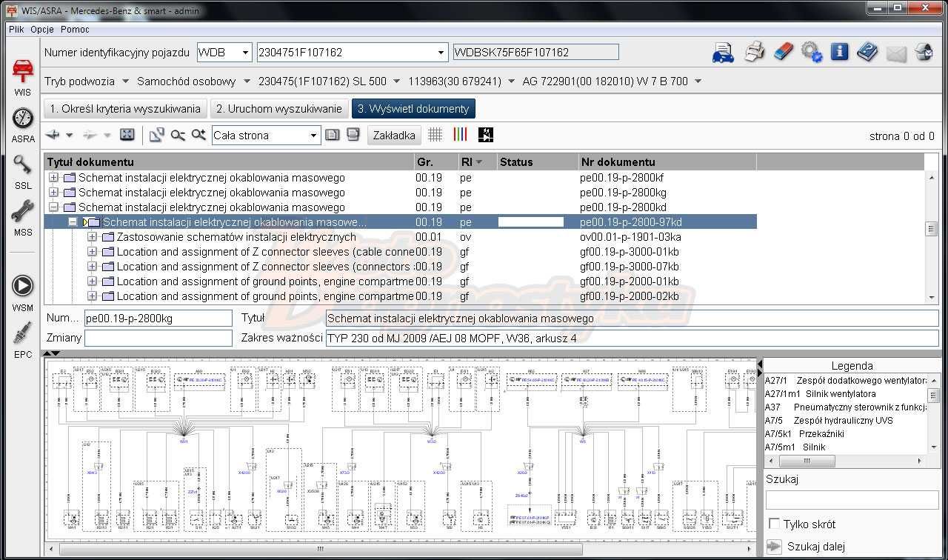
Task: Collapse the pe00.19-p-2800kd document row
Action: click(53, 207)
